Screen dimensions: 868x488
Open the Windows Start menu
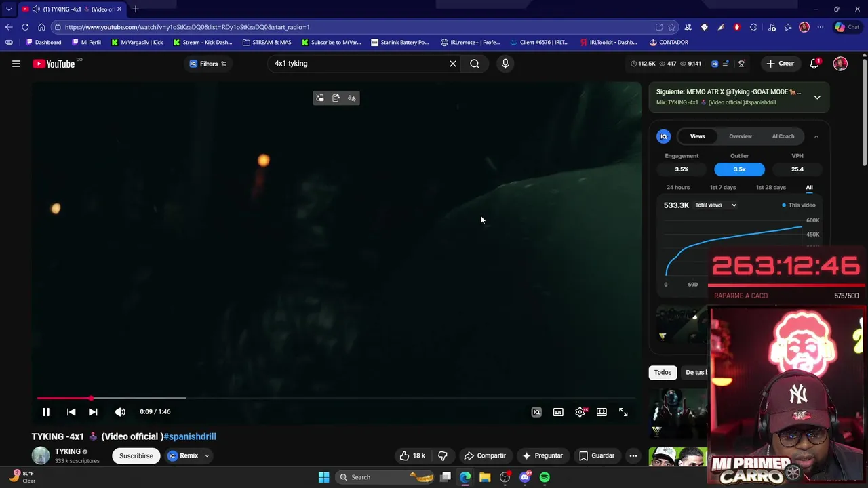tap(323, 477)
